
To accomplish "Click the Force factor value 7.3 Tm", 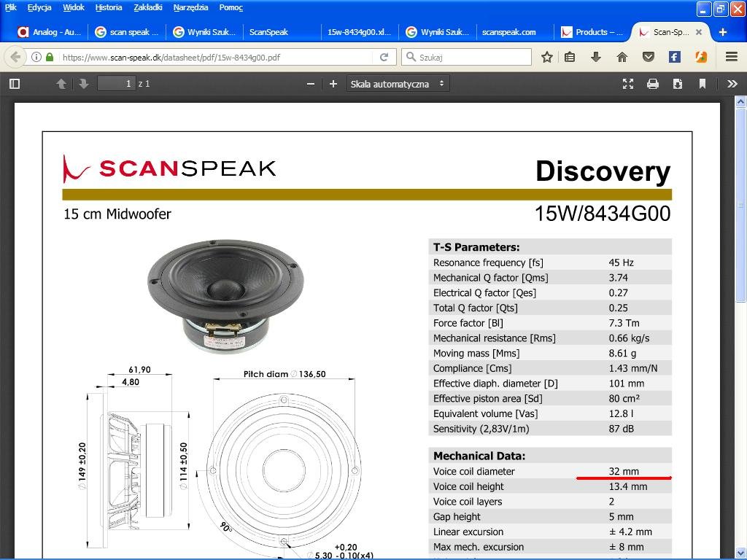I will 624,323.
